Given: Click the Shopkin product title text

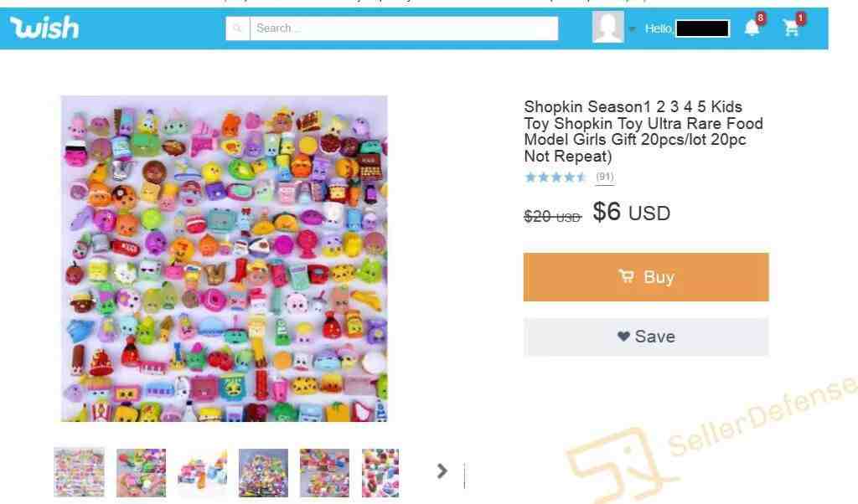Looking at the screenshot, I should pos(643,131).
